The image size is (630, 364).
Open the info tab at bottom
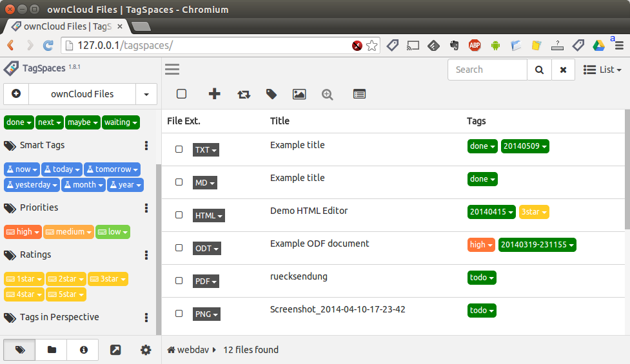click(x=83, y=350)
